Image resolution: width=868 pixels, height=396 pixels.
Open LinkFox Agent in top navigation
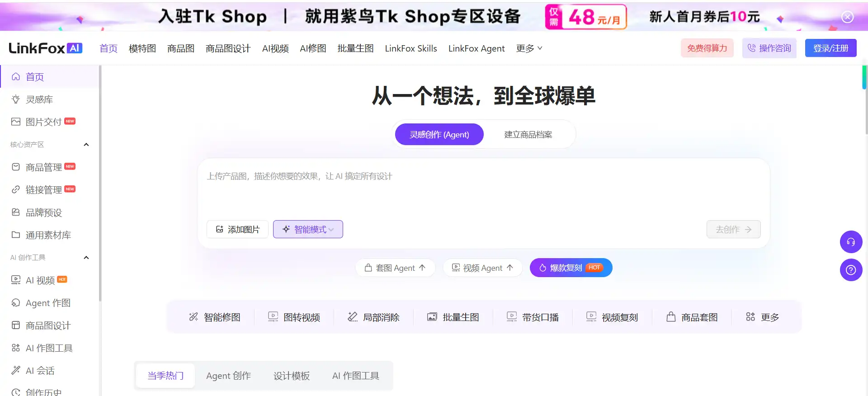point(476,48)
